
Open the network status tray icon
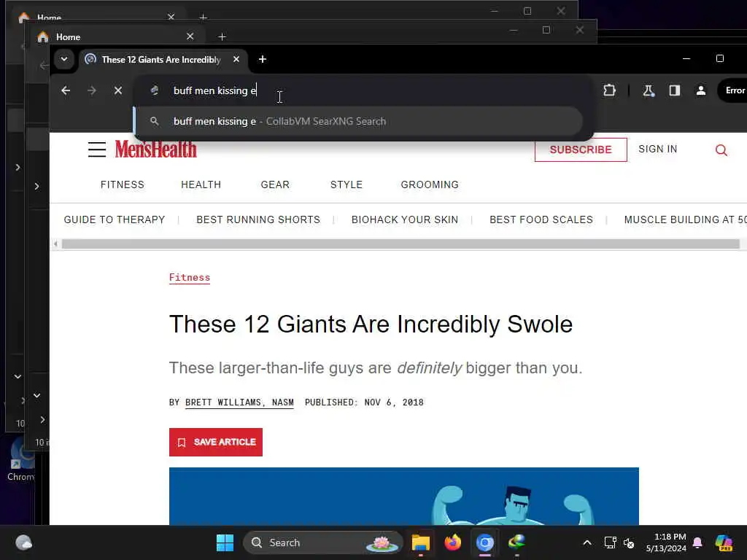pos(611,542)
